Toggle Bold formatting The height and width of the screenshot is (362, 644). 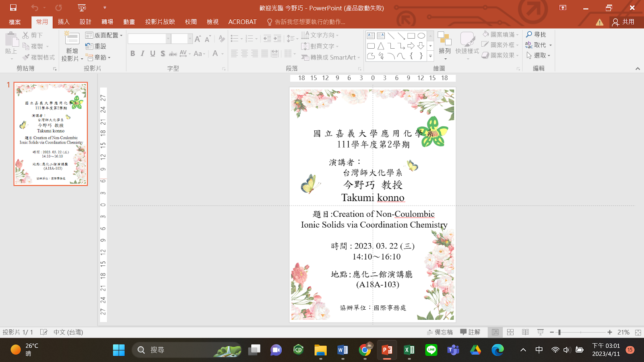[x=133, y=53]
